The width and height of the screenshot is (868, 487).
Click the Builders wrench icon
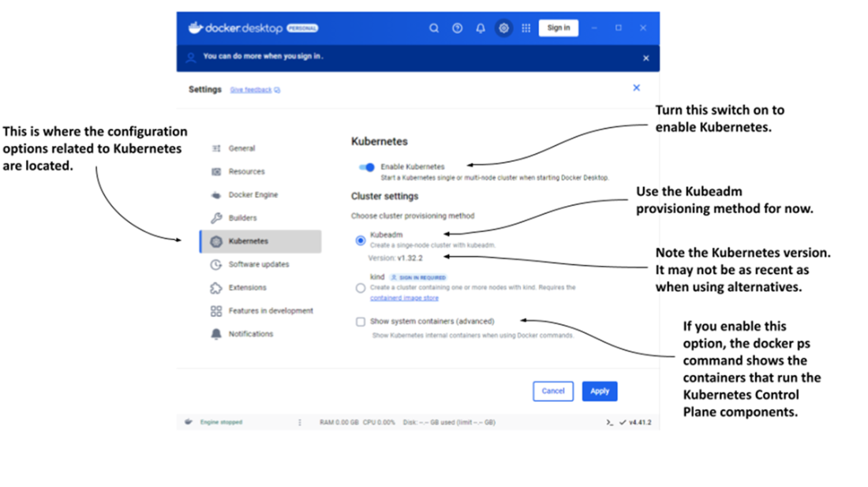[216, 218]
